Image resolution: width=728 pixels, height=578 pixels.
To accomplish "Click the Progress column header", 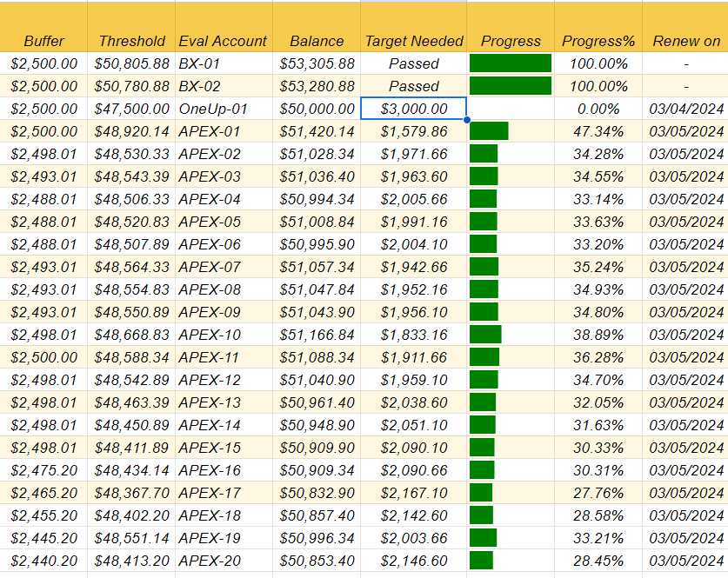I will click(511, 41).
